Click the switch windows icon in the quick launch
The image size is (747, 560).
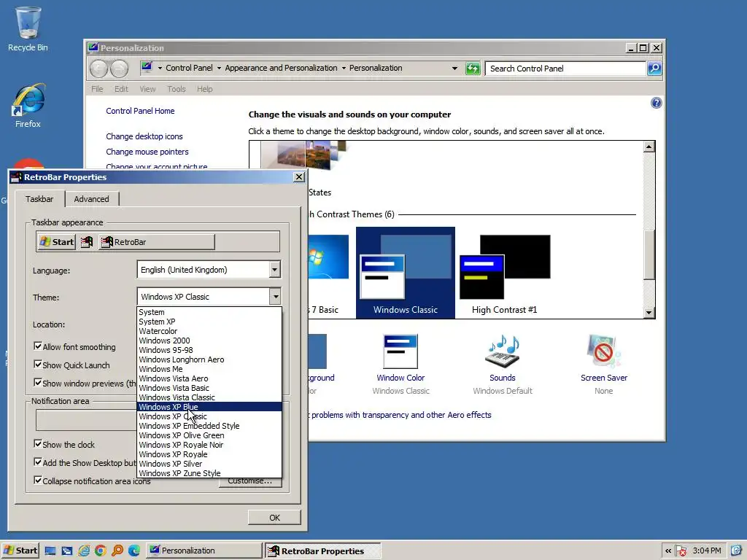click(66, 551)
